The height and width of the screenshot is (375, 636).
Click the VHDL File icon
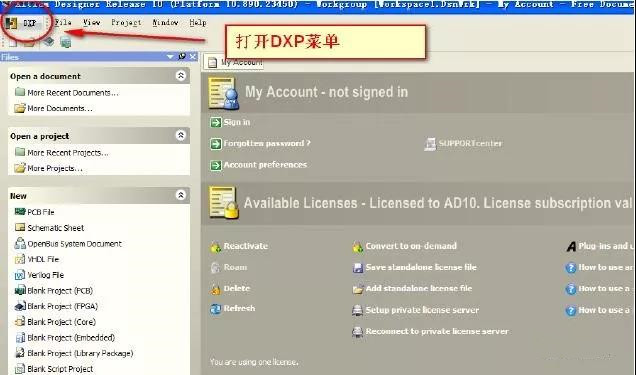point(19,259)
